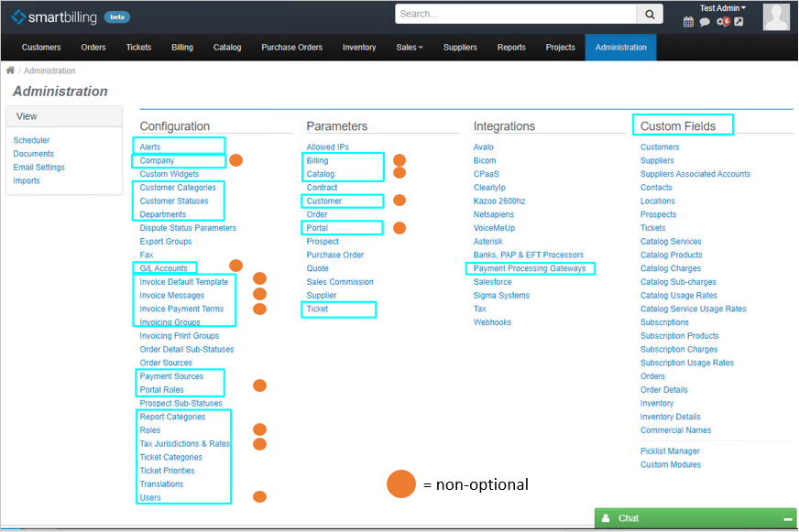Open the Tickets menu
Image resolution: width=799 pixels, height=532 pixels.
138,48
